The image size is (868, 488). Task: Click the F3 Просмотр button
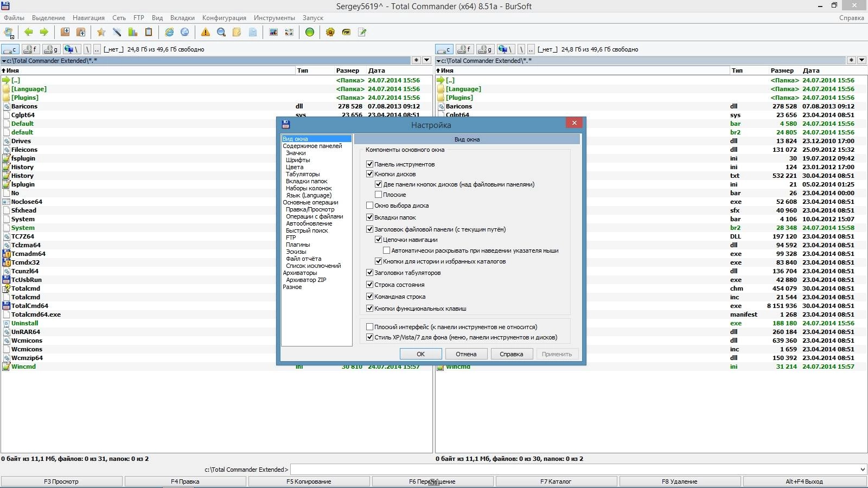(x=61, y=481)
